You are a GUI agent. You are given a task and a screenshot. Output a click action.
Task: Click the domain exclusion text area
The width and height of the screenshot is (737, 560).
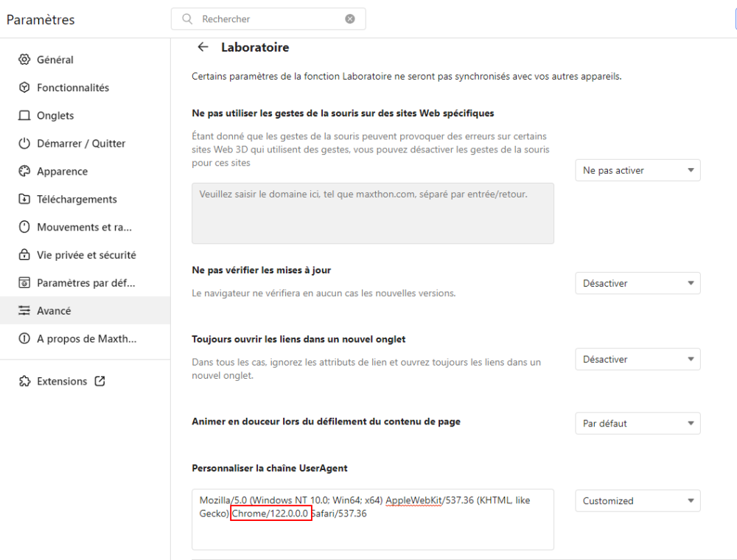tap(372, 214)
